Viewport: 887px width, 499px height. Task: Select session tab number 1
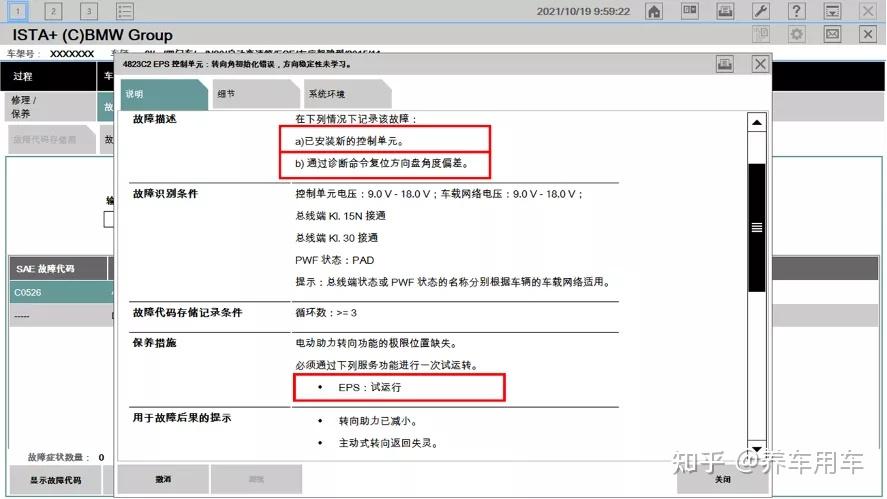[x=18, y=11]
